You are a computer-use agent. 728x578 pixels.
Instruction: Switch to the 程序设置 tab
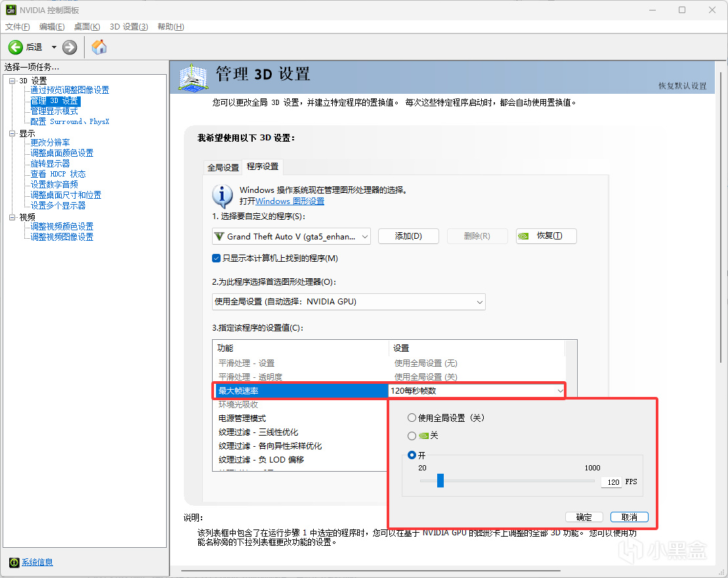263,167
